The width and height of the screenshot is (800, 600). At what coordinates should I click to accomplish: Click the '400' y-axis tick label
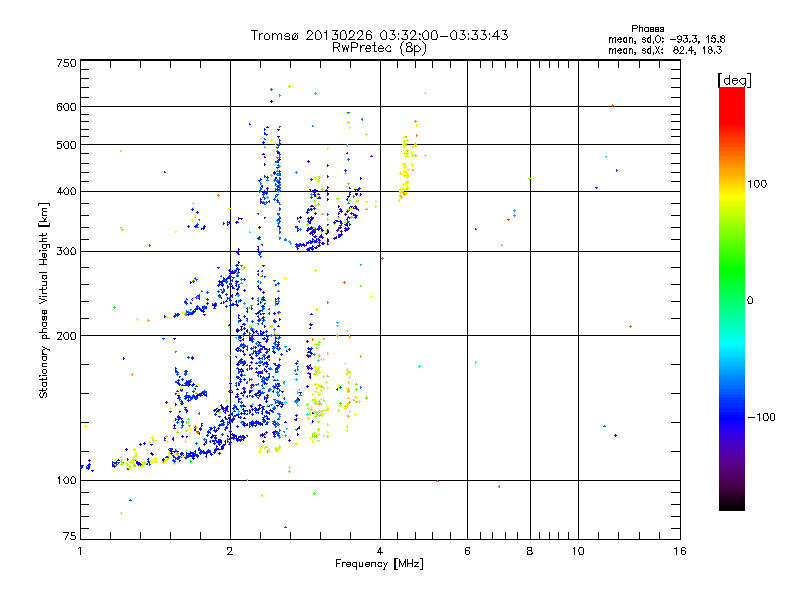tap(66, 192)
